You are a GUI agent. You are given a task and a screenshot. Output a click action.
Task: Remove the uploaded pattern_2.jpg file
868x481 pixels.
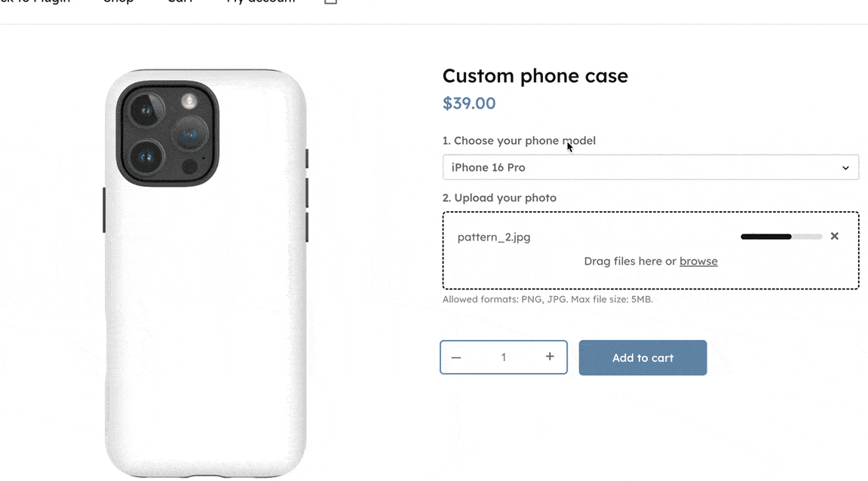point(834,236)
